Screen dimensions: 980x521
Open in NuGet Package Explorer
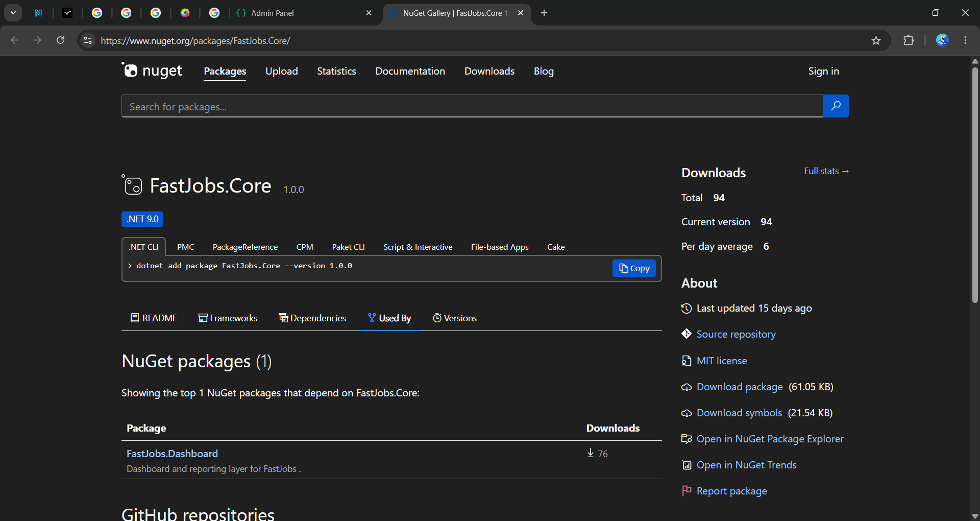click(770, 439)
